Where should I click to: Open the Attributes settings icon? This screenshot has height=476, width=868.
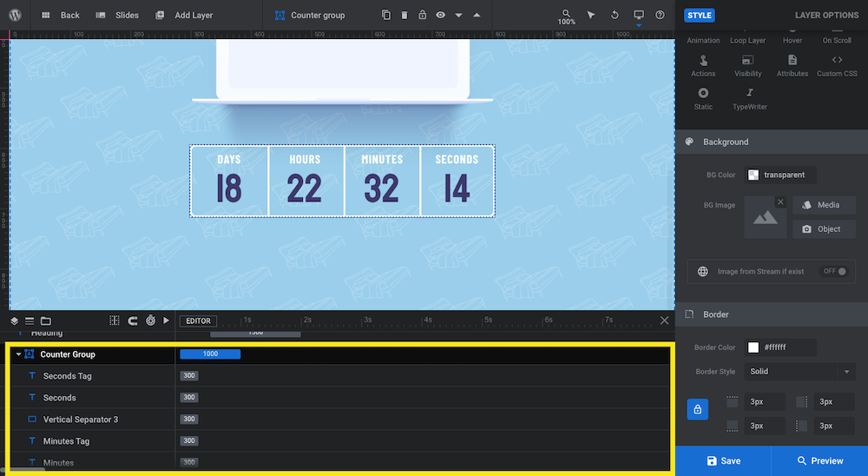pyautogui.click(x=792, y=65)
